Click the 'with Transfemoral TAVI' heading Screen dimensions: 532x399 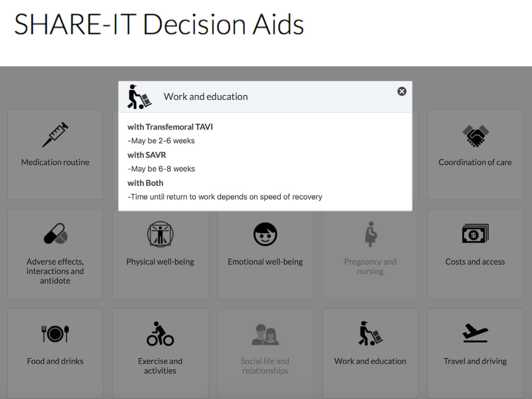[x=170, y=127]
